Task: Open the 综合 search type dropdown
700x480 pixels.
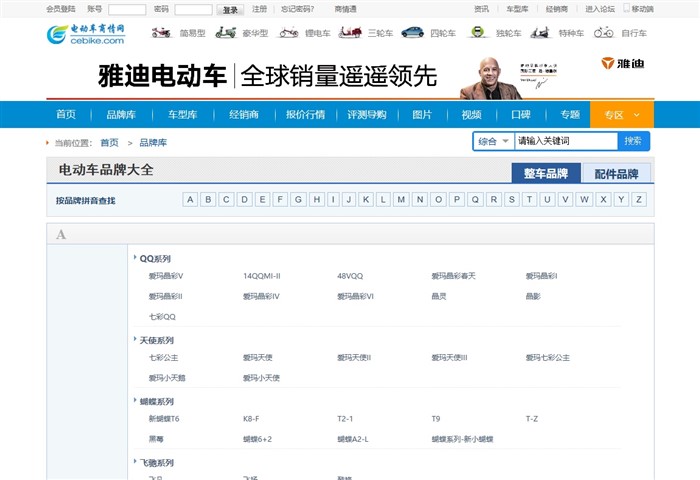Action: [493, 141]
